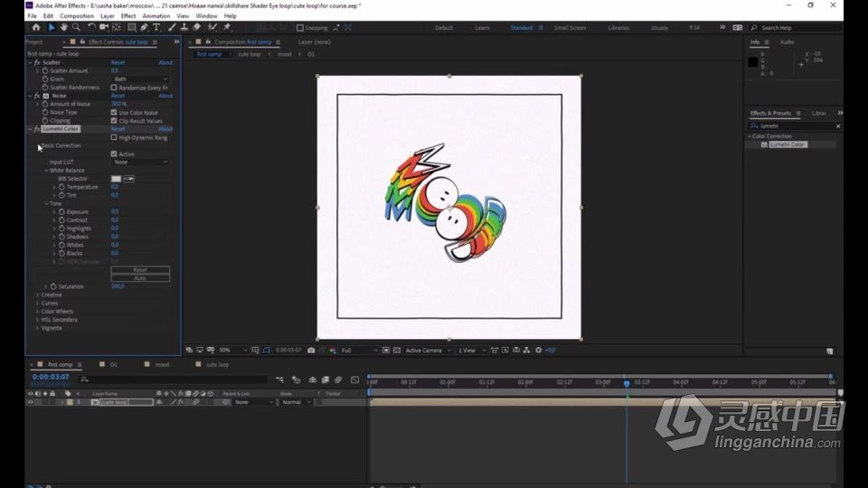The width and height of the screenshot is (868, 488).
Task: Select the Selection arrow tool
Action: click(x=51, y=27)
